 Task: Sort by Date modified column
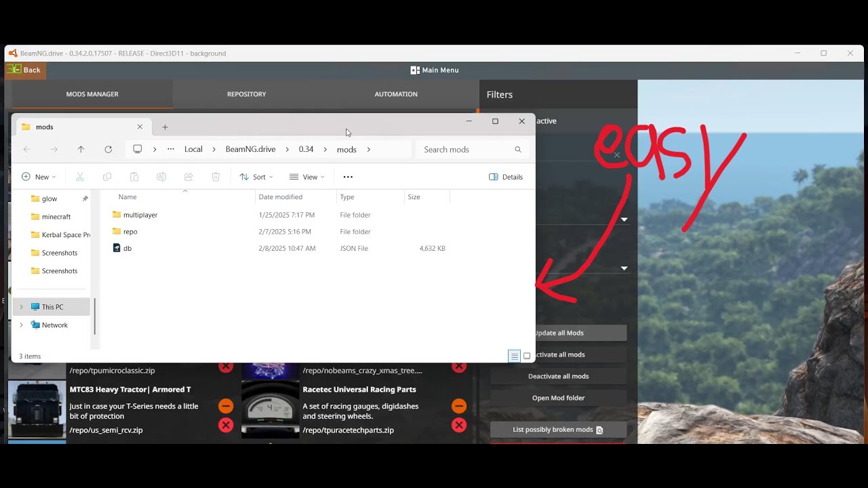pos(280,197)
